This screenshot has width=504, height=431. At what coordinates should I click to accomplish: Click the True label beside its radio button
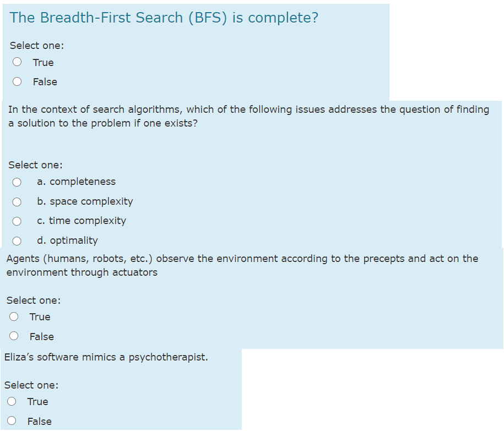click(x=43, y=62)
